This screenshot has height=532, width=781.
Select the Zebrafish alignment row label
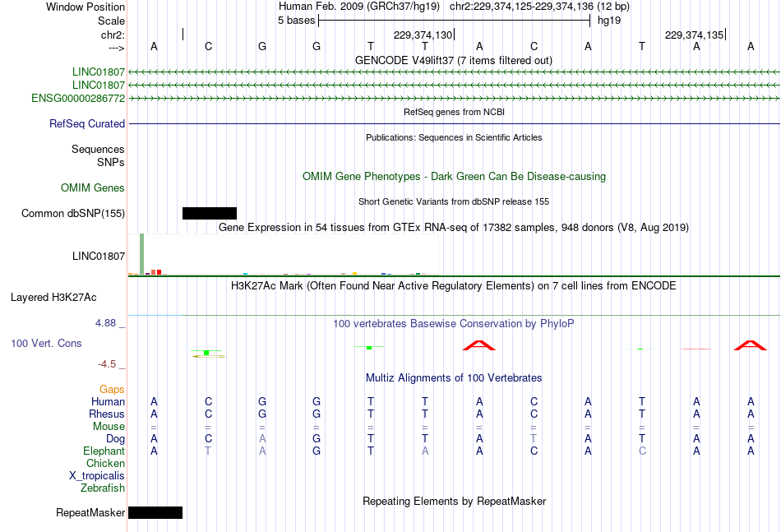click(x=103, y=488)
